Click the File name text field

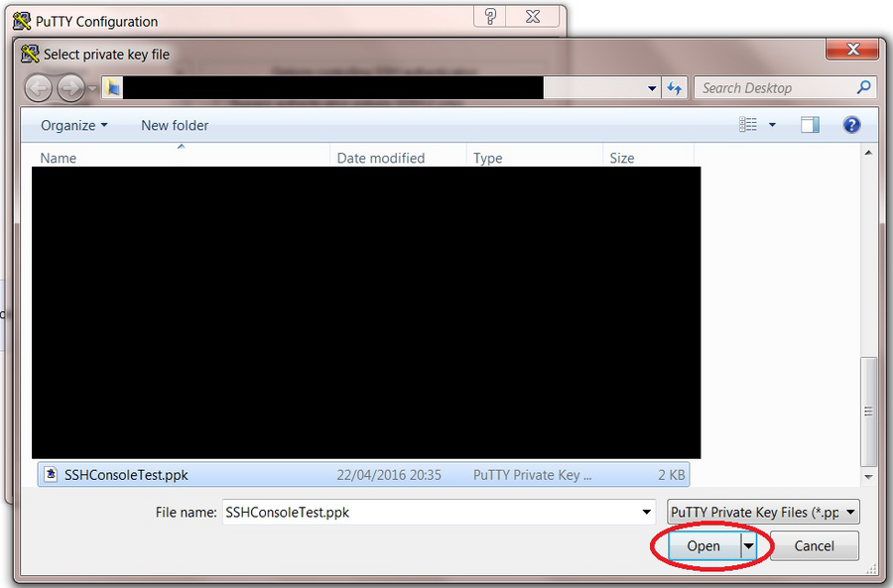[432, 513]
